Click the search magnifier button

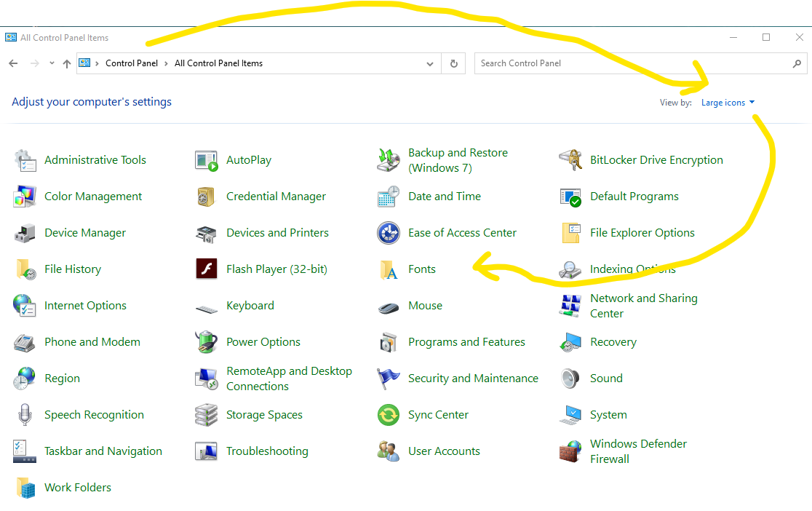797,63
